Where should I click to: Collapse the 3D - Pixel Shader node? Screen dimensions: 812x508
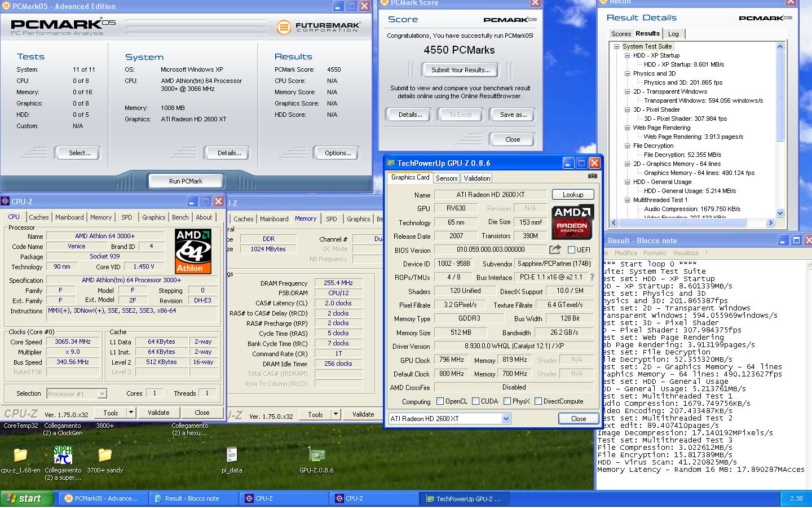click(627, 110)
